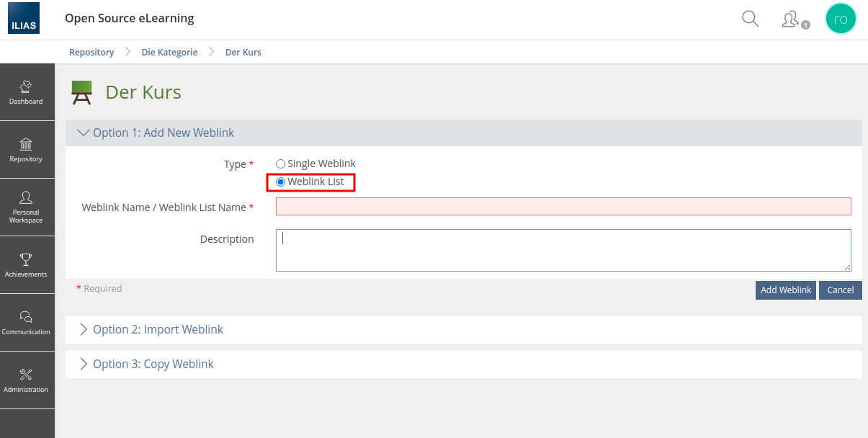
Task: Open the user avatar menu
Action: coord(840,19)
